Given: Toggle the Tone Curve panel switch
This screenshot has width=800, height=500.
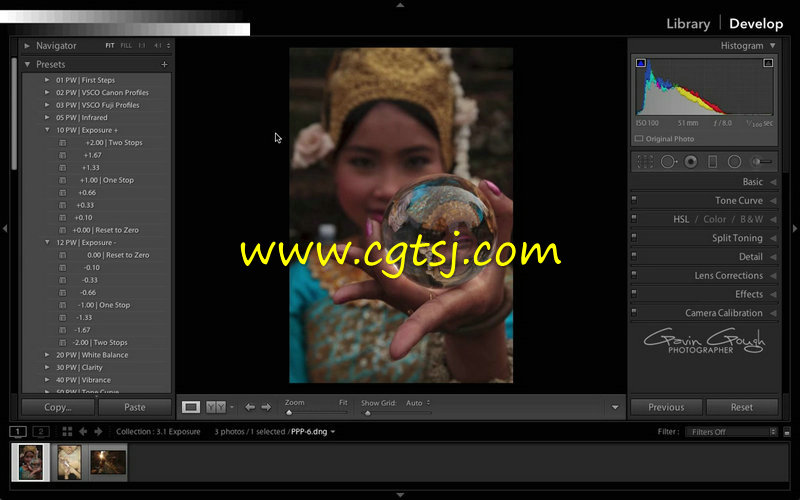Looking at the screenshot, I should [x=634, y=201].
